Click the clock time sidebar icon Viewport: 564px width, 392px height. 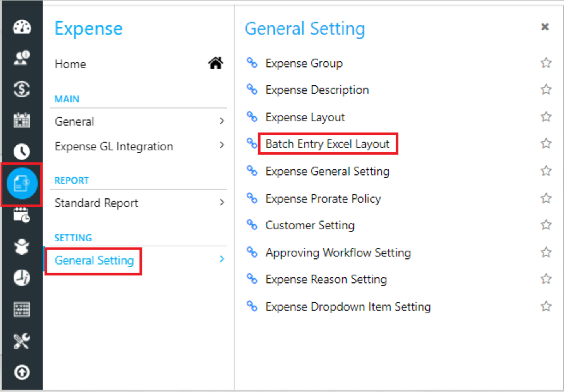[x=22, y=151]
